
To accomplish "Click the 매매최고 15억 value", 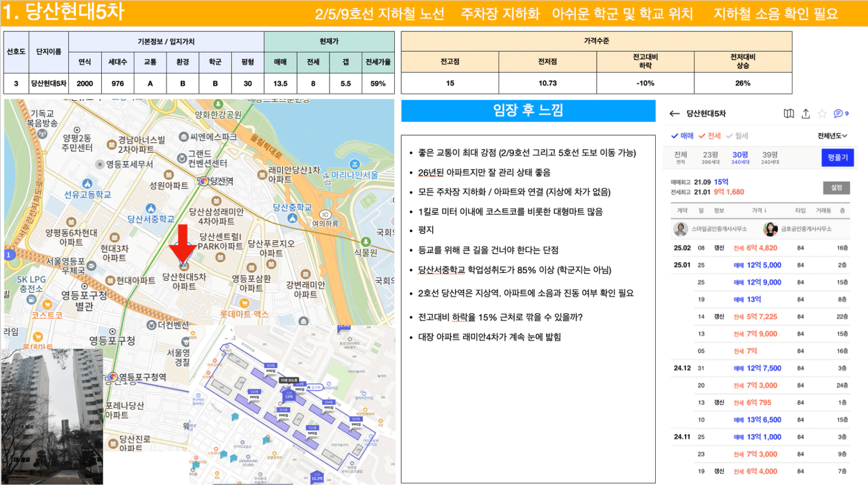I will click(x=721, y=182).
